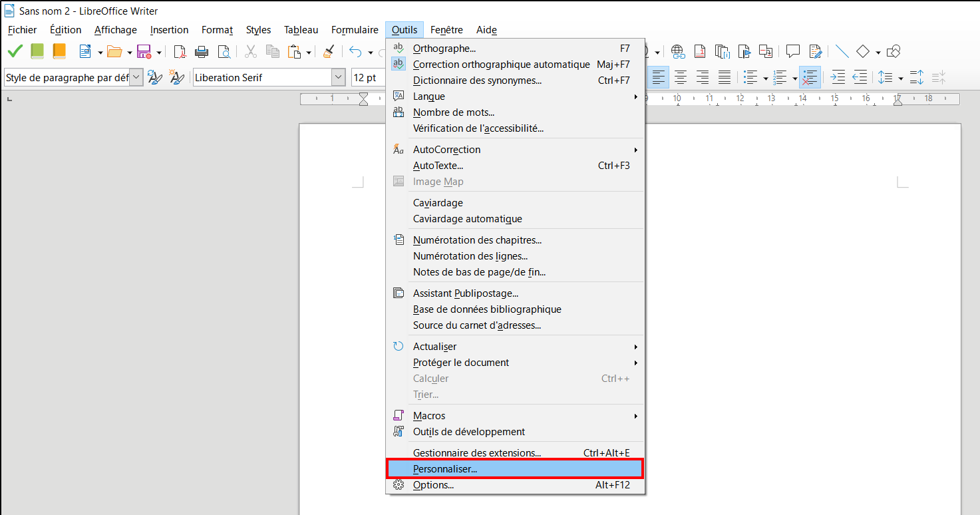Insert a bookmark from the toolbar
Image resolution: width=980 pixels, height=515 pixels.
[x=744, y=51]
